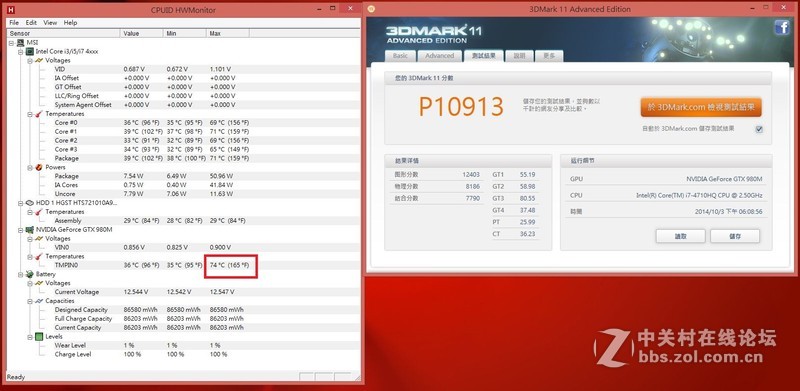Click the Powers flame icon
This screenshot has height=391, width=800.
pos(39,167)
